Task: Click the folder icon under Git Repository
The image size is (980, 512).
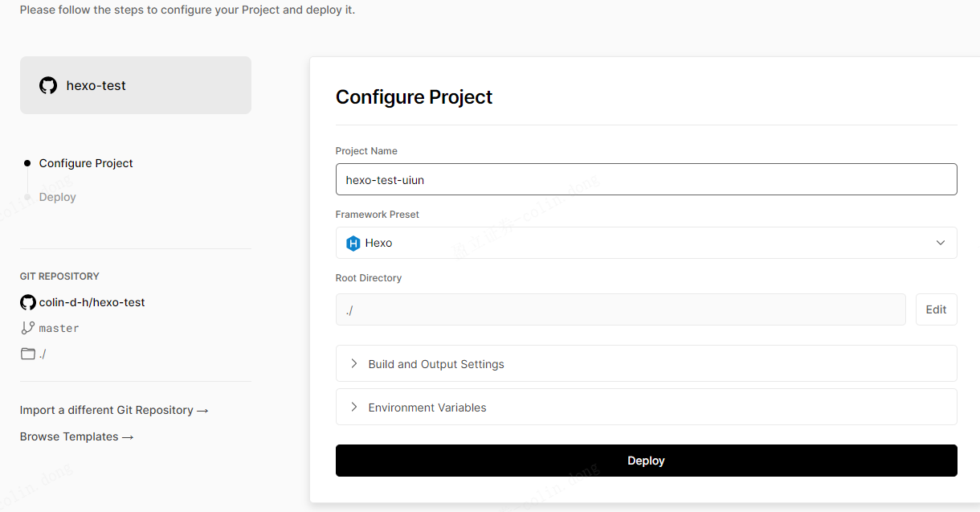Action: click(27, 354)
